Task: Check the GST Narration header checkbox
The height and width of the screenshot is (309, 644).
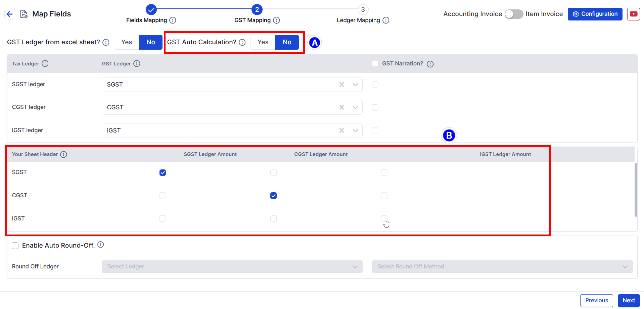Action: point(375,63)
